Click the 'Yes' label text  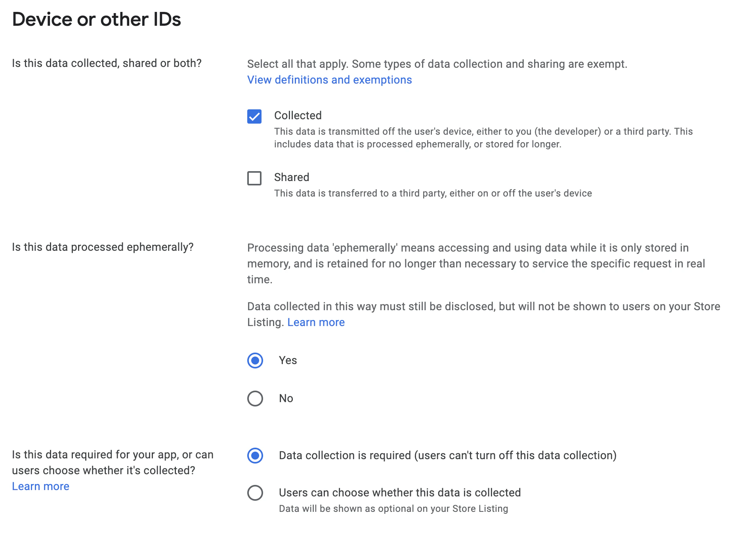[x=288, y=361]
